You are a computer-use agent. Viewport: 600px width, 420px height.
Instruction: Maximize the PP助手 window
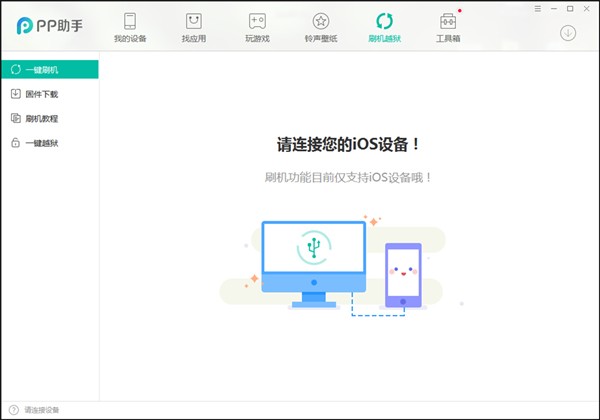point(570,8)
